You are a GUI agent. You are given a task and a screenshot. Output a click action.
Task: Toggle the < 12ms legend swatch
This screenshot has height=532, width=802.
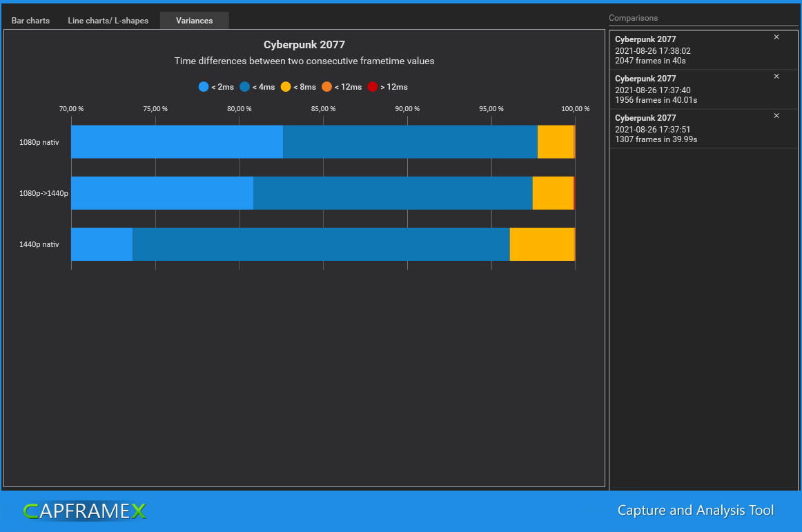[327, 87]
